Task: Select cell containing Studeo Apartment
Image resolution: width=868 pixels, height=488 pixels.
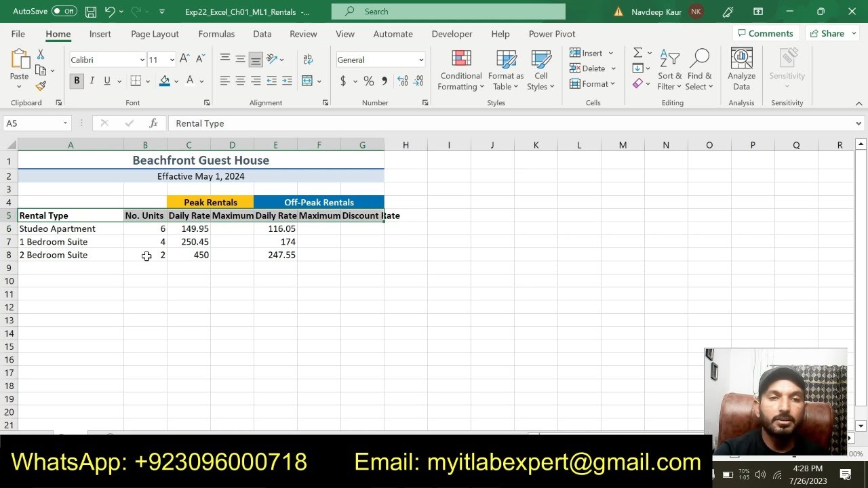Action: point(71,228)
